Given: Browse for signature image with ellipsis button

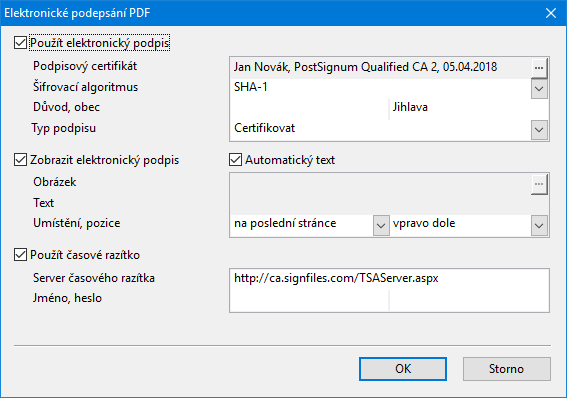Looking at the screenshot, I should click(x=539, y=184).
